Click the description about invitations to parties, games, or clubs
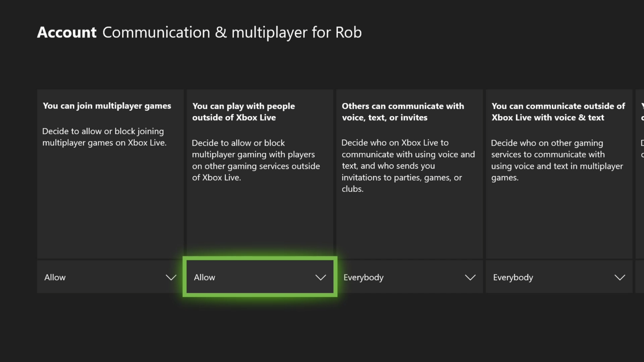This screenshot has height=362, width=644. [407, 165]
